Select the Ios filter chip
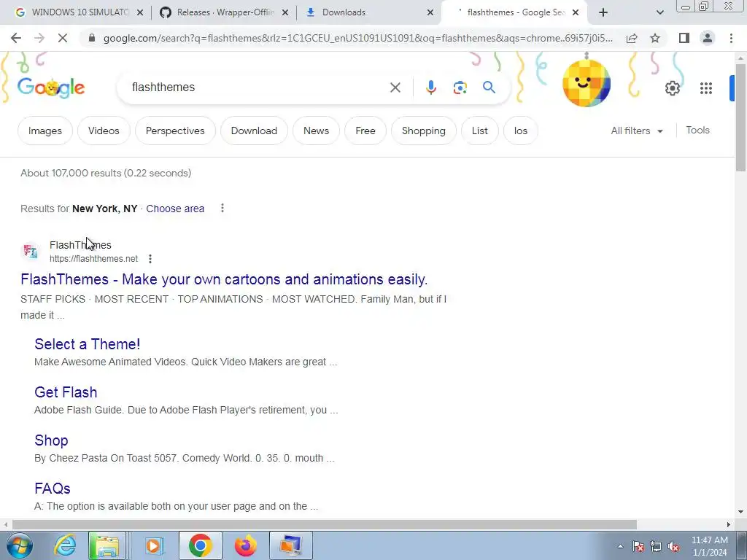Image resolution: width=747 pixels, height=560 pixels. pos(521,131)
